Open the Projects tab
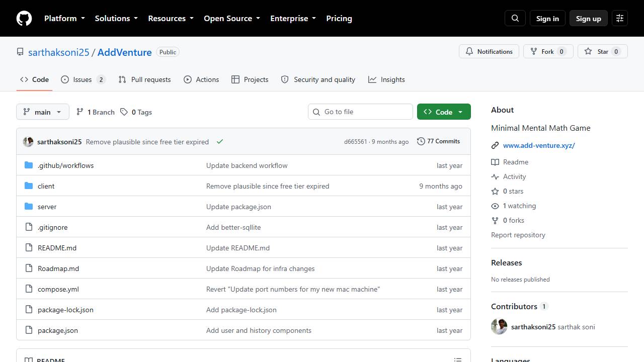 250,79
